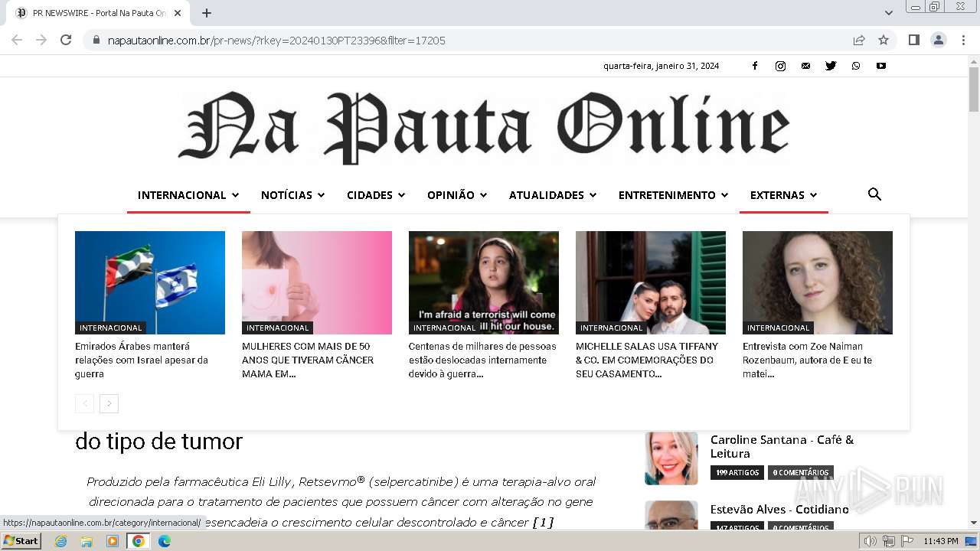Open Chrome three-dot menu
Viewport: 980px width, 551px height.
click(x=964, y=40)
